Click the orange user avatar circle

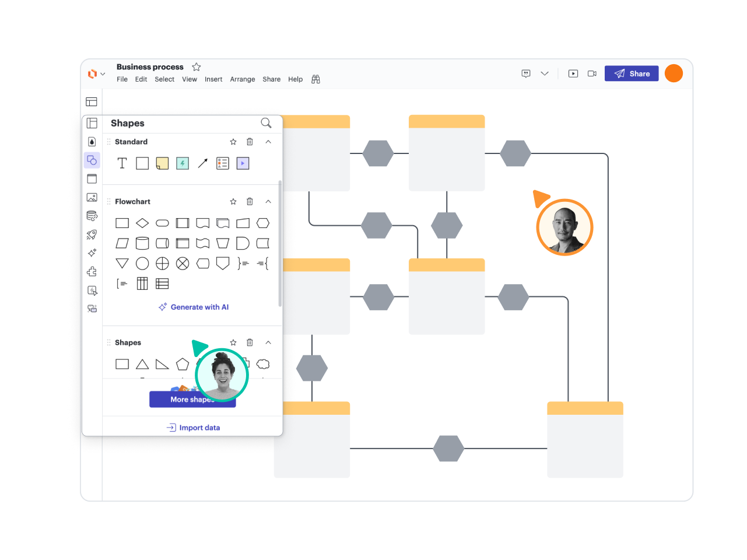pos(674,73)
